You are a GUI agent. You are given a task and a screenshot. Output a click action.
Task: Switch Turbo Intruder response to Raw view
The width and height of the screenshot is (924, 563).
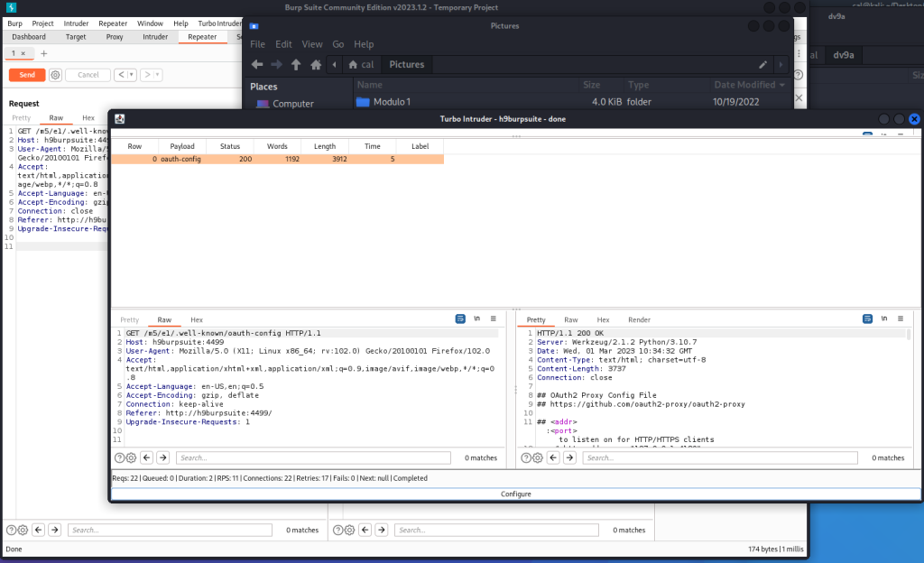pyautogui.click(x=571, y=319)
